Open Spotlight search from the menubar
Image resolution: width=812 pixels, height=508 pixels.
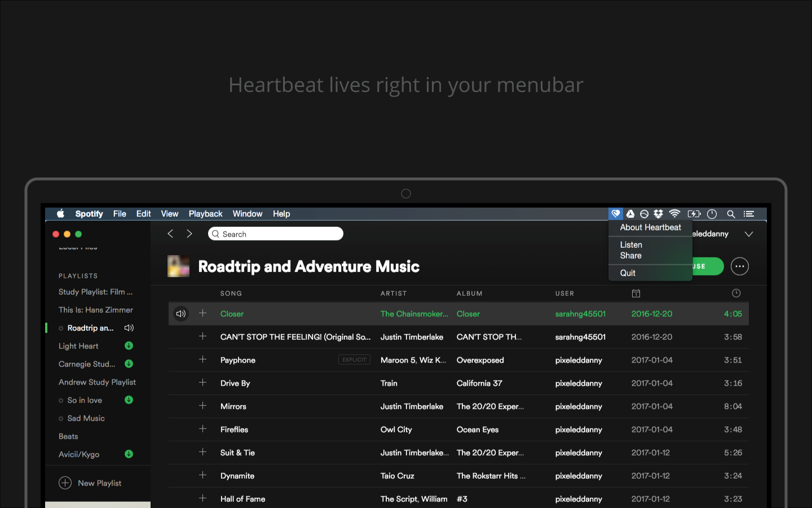pyautogui.click(x=731, y=214)
